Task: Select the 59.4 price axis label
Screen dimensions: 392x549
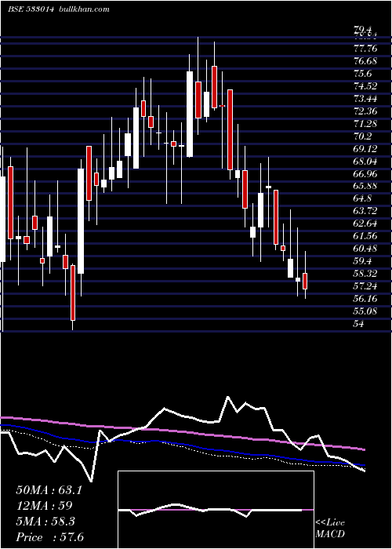Action: (x=363, y=261)
